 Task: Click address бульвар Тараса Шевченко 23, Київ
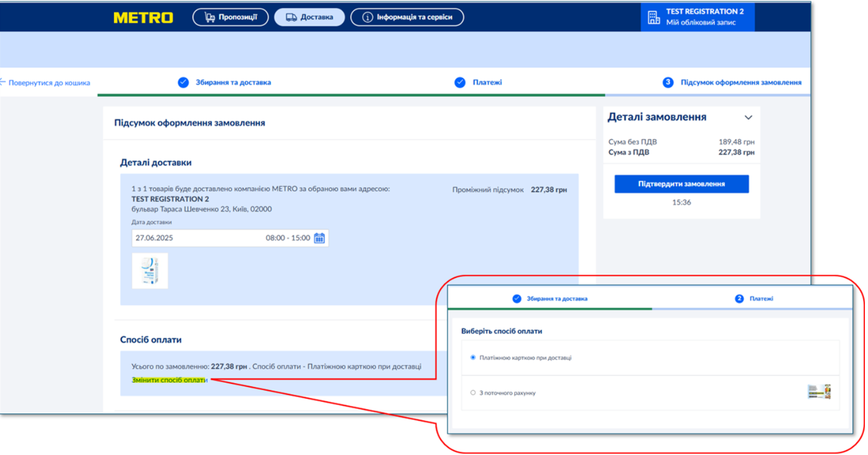pos(201,209)
